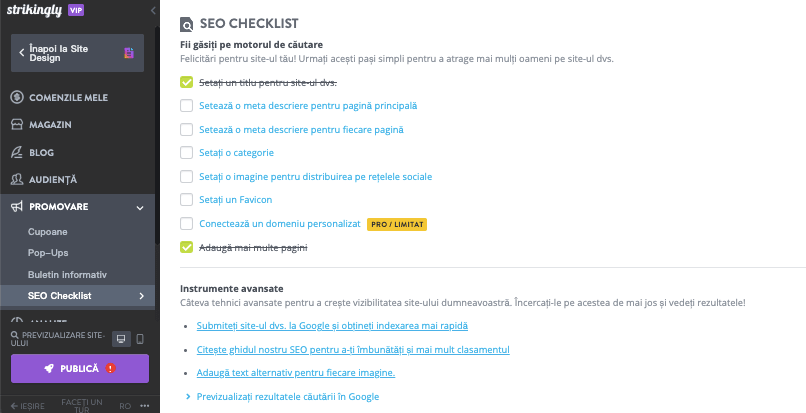Open the SEO Checklist arrow
The width and height of the screenshot is (806, 413).
pyautogui.click(x=141, y=296)
